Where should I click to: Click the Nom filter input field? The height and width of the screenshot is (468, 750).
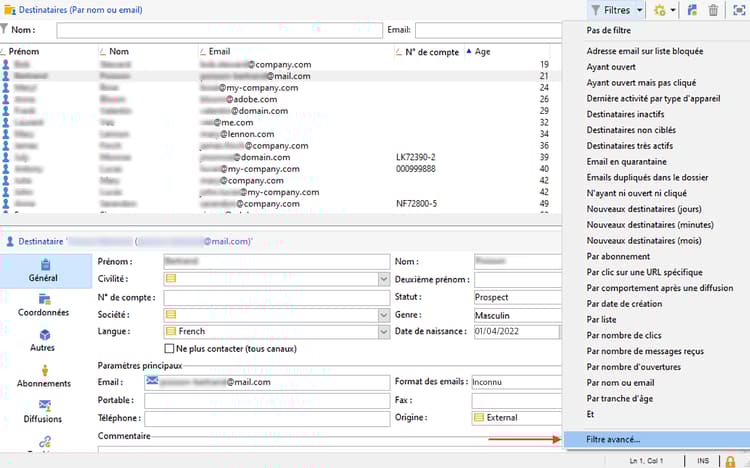(220, 30)
